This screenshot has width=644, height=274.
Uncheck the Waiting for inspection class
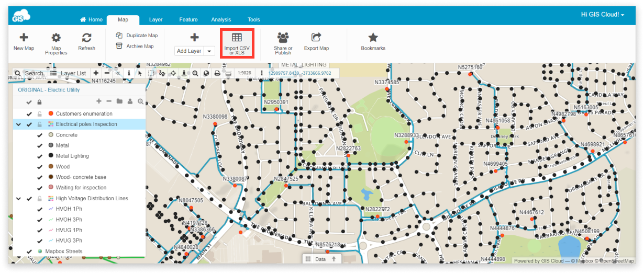(40, 188)
